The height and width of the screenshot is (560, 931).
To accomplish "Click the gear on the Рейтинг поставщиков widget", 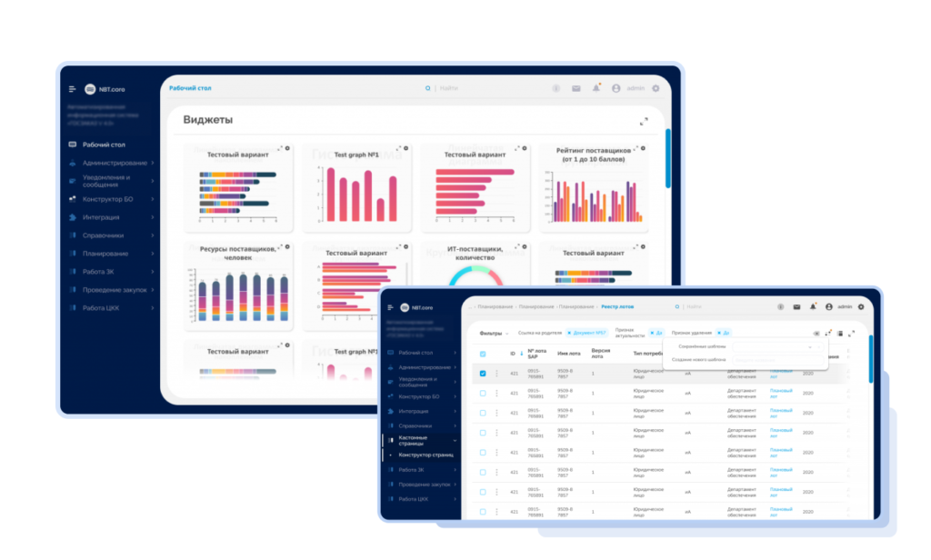I will coord(643,148).
